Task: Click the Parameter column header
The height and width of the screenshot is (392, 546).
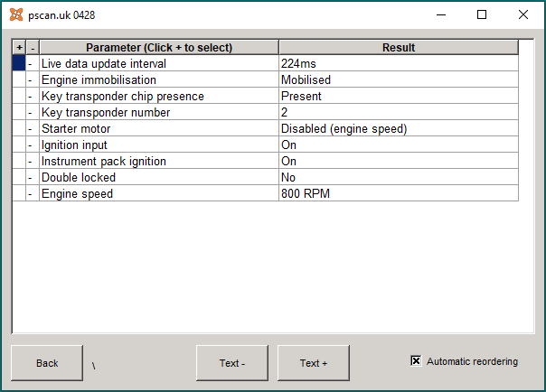Action: [159, 47]
